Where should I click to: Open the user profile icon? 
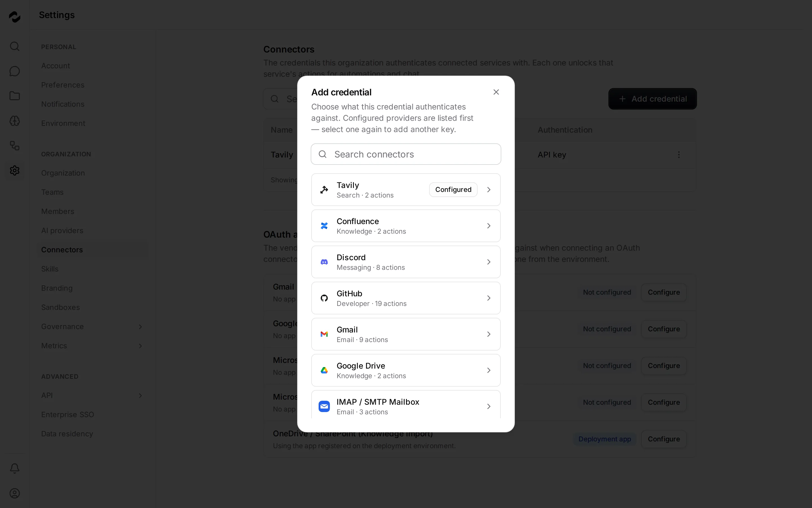click(14, 493)
